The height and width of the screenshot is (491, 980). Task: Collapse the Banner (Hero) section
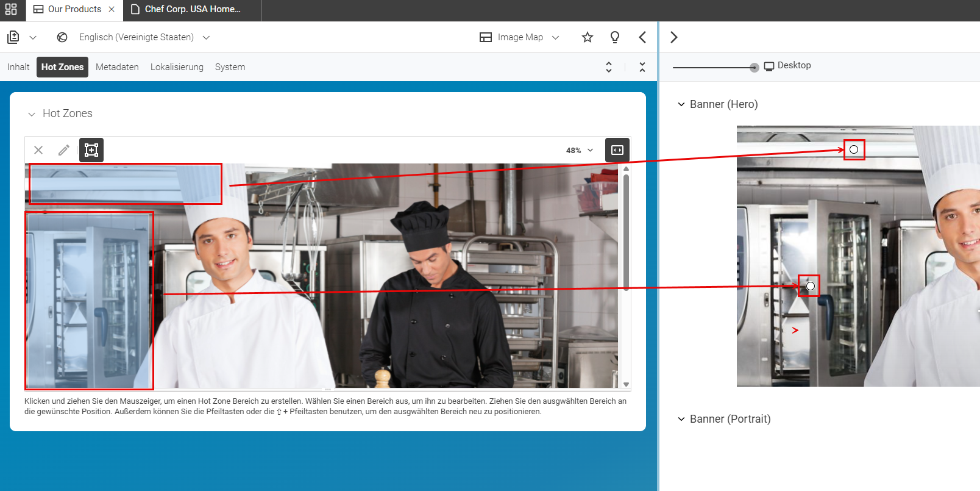pos(681,104)
